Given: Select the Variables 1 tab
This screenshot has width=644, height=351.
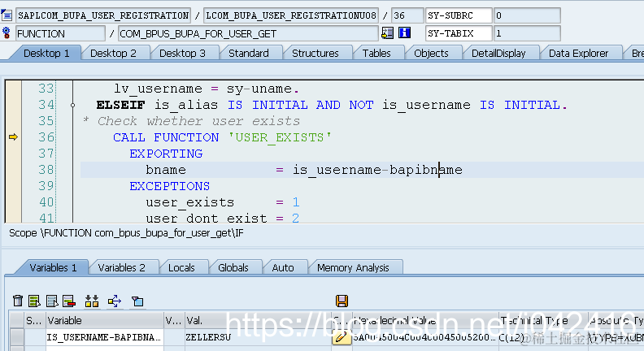Looking at the screenshot, I should [53, 267].
